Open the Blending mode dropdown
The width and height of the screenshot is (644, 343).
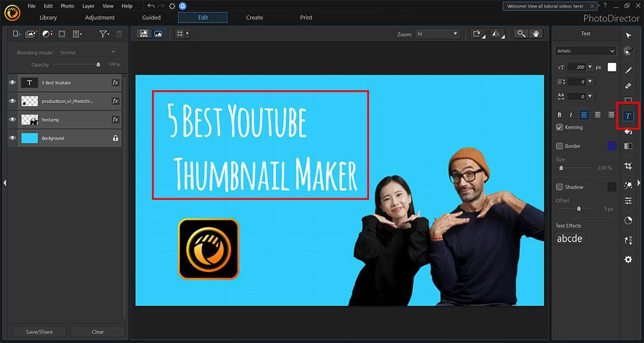tap(88, 52)
